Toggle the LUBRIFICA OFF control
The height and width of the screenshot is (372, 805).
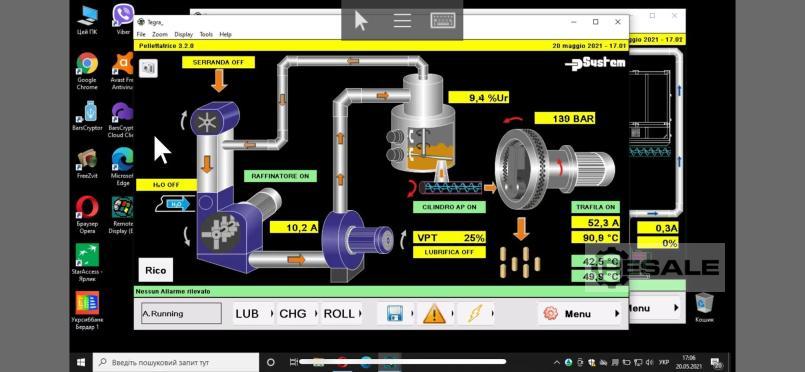[x=449, y=252]
